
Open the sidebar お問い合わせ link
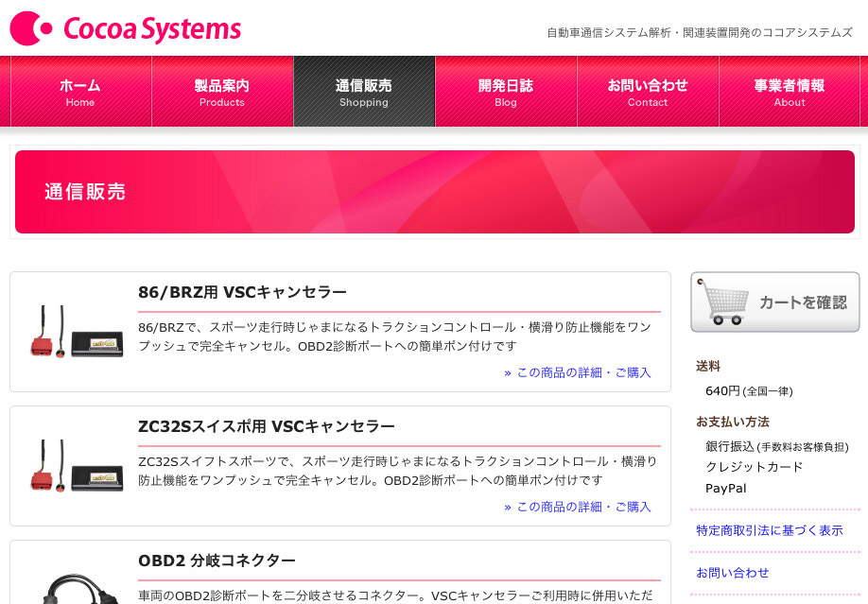coord(733,573)
